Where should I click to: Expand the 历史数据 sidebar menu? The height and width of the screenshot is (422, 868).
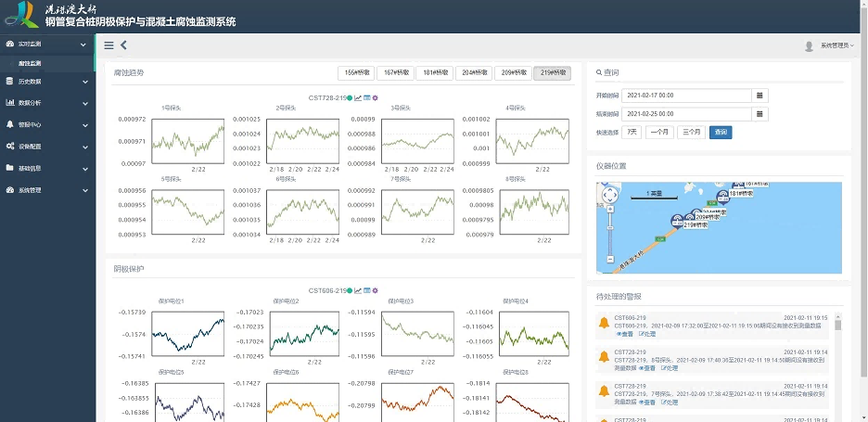[x=46, y=82]
